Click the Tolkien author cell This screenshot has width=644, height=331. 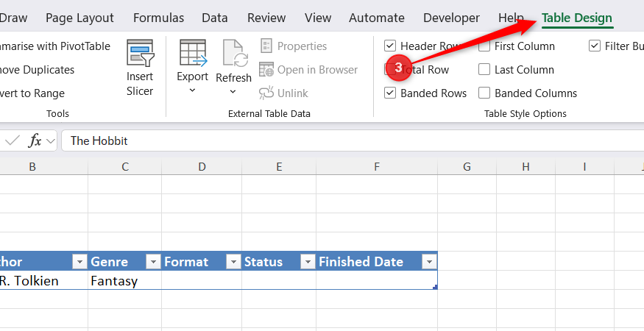[x=44, y=280]
